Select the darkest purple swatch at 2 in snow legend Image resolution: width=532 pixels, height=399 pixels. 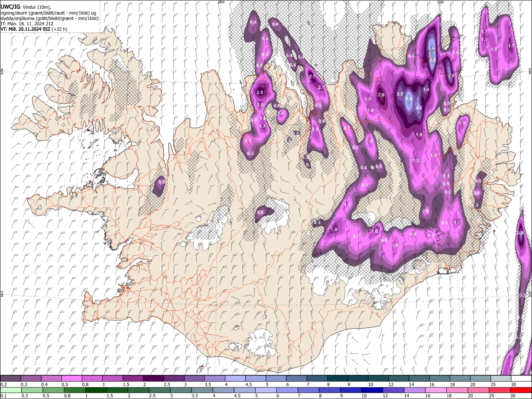click(x=153, y=378)
